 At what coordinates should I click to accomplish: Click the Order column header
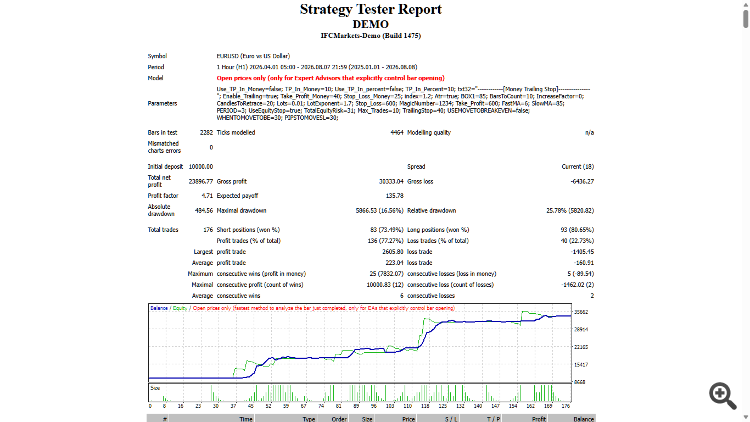tap(339, 419)
